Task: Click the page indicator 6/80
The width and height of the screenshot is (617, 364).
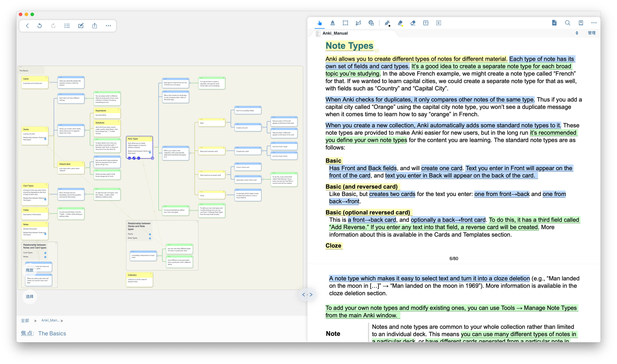Action: pyautogui.click(x=454, y=259)
